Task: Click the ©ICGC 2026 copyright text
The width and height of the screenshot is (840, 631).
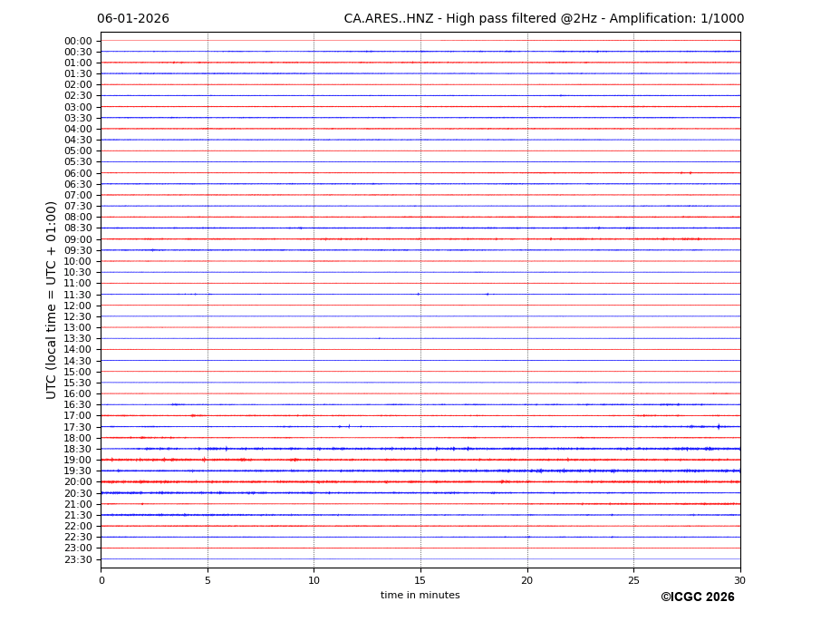Action: tap(697, 597)
